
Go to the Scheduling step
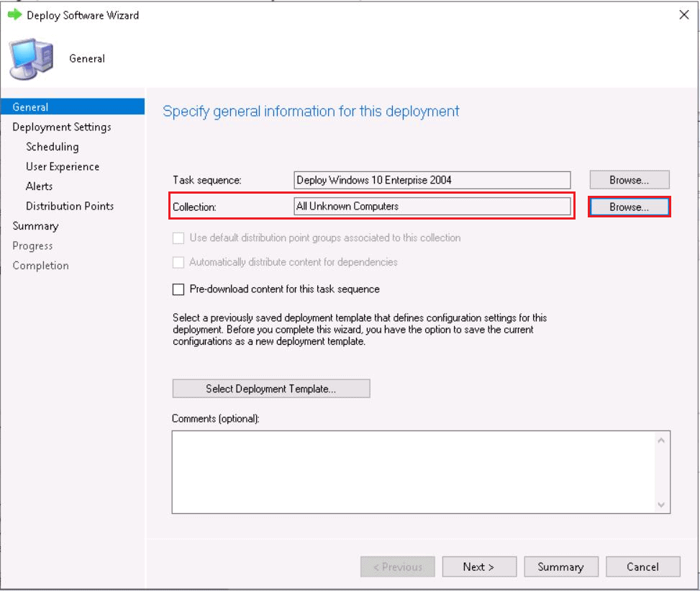(53, 147)
